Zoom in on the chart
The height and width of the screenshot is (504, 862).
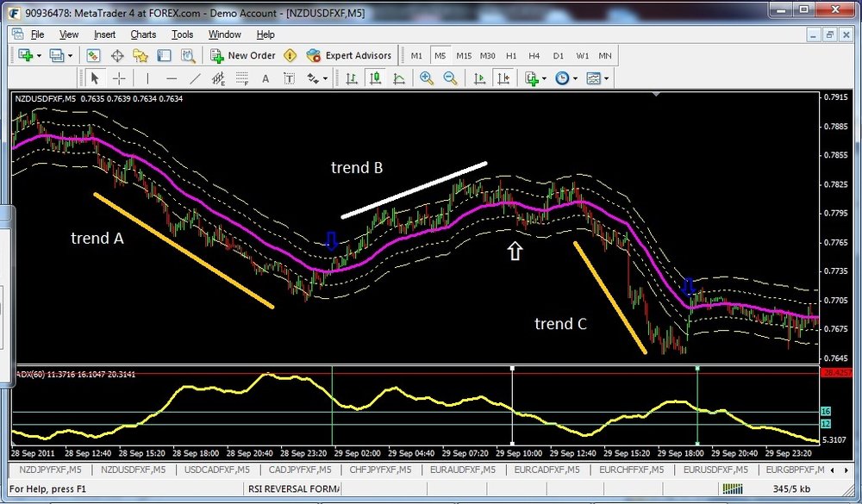point(427,78)
